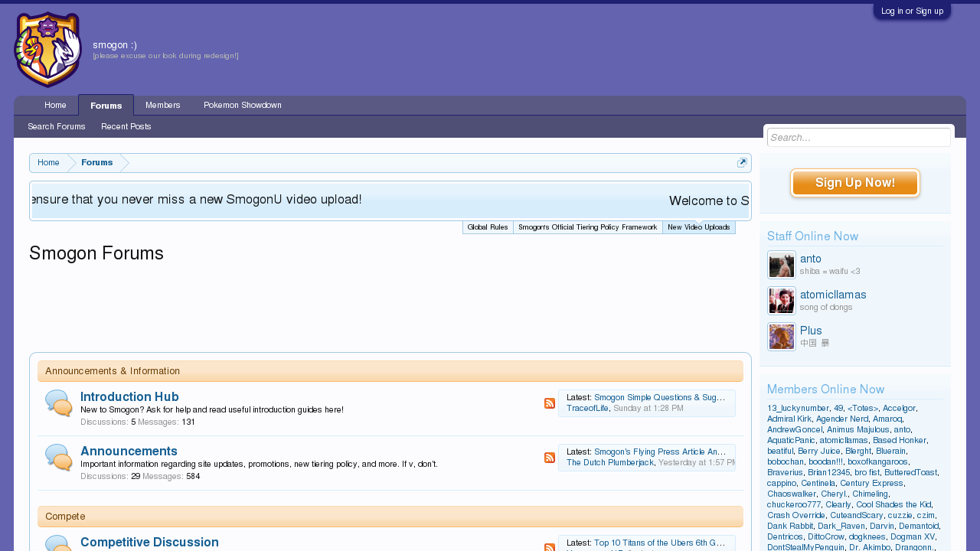Open atomicllamas' name in Staff Online
The image size is (980, 551).
(833, 295)
